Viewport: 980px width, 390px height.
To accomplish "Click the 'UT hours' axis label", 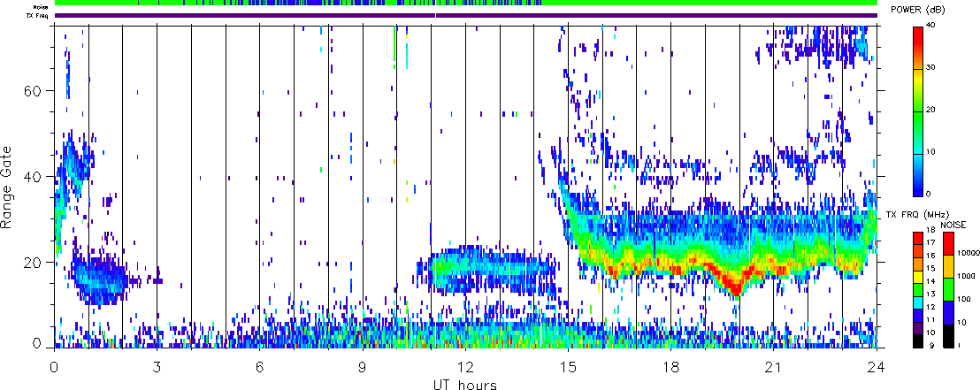I will 465,384.
